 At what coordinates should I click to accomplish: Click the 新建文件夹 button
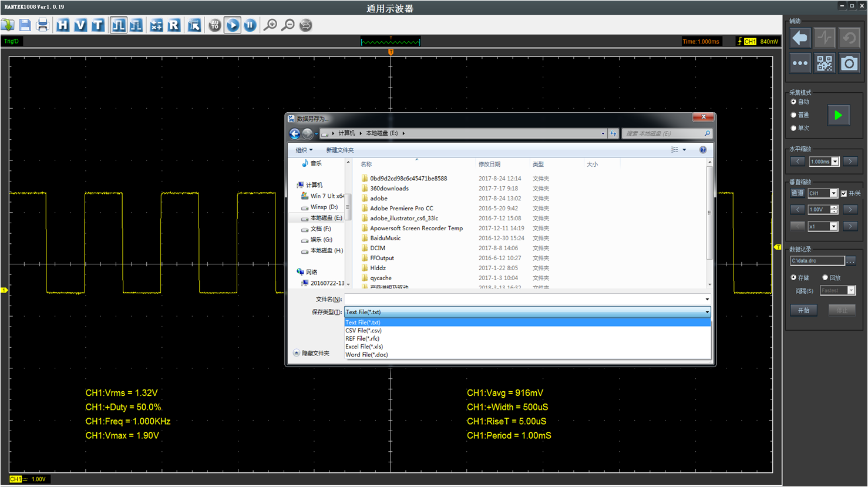[x=339, y=150]
